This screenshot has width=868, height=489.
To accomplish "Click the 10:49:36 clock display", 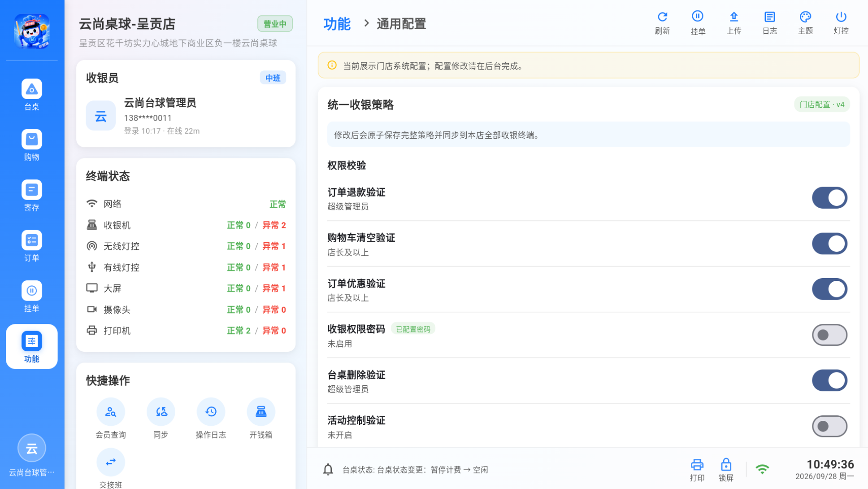I will 830,464.
